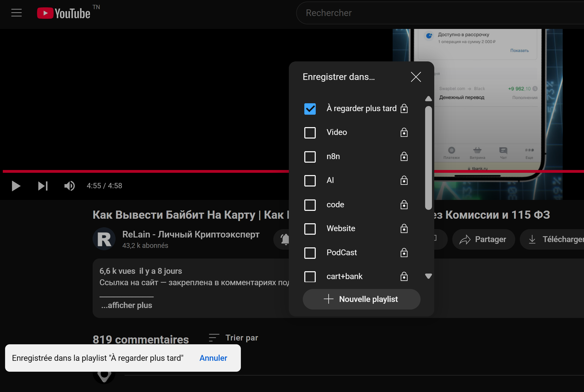This screenshot has height=392, width=584.
Task: Open the ReLain channel avatar
Action: pyautogui.click(x=104, y=239)
